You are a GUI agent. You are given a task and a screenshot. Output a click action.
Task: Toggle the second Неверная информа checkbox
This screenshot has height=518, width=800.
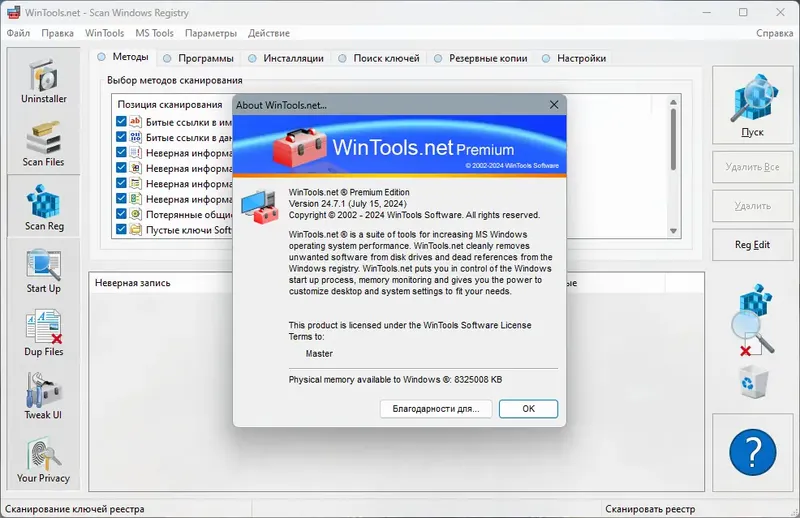[x=121, y=167]
